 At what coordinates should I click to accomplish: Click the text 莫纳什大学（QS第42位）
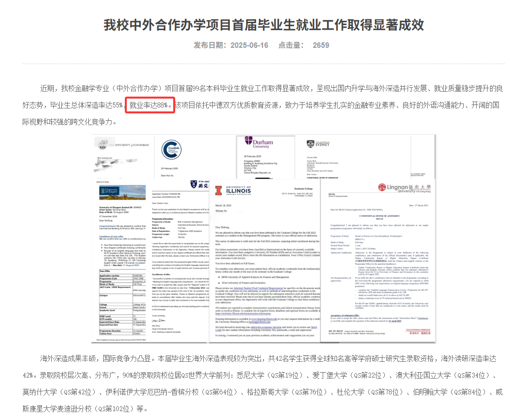pyautogui.click(x=61, y=392)
